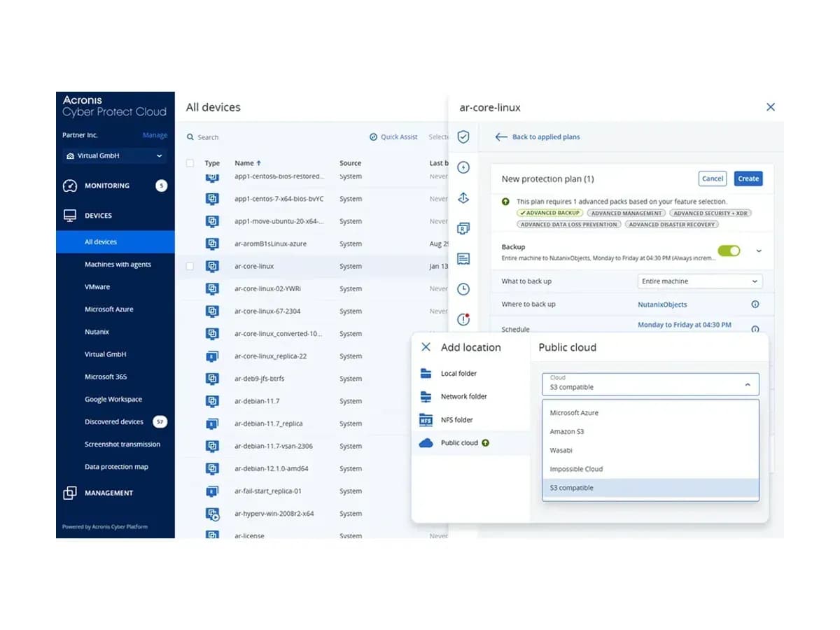Choose Public cloud location
This screenshot has width=840, height=630.
pyautogui.click(x=470, y=443)
